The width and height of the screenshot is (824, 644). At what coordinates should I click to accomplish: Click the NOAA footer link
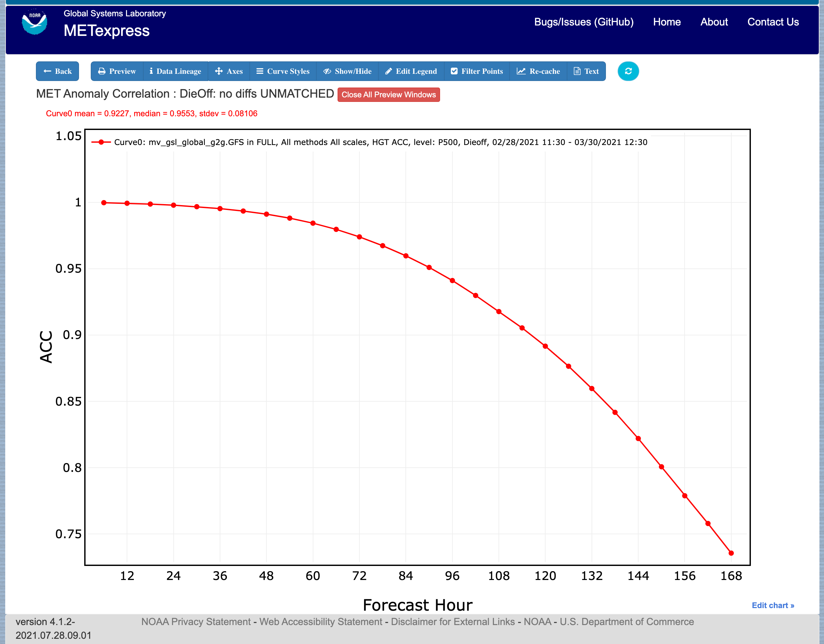[x=537, y=622]
